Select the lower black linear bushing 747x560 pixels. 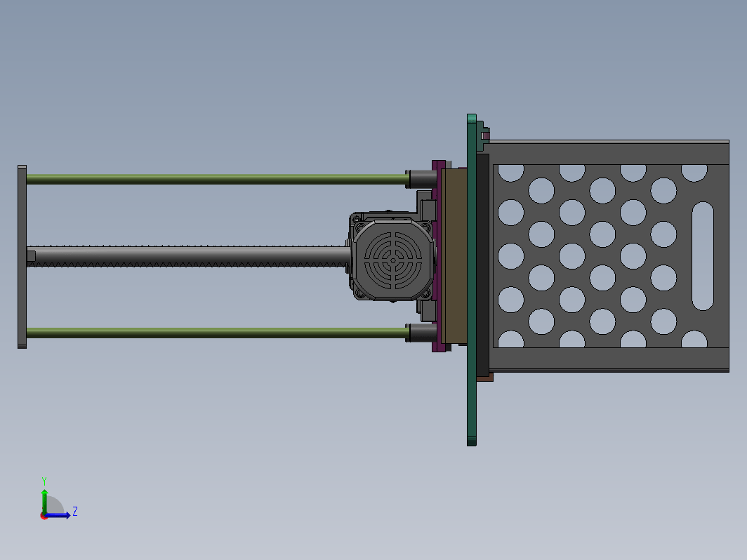pos(421,333)
